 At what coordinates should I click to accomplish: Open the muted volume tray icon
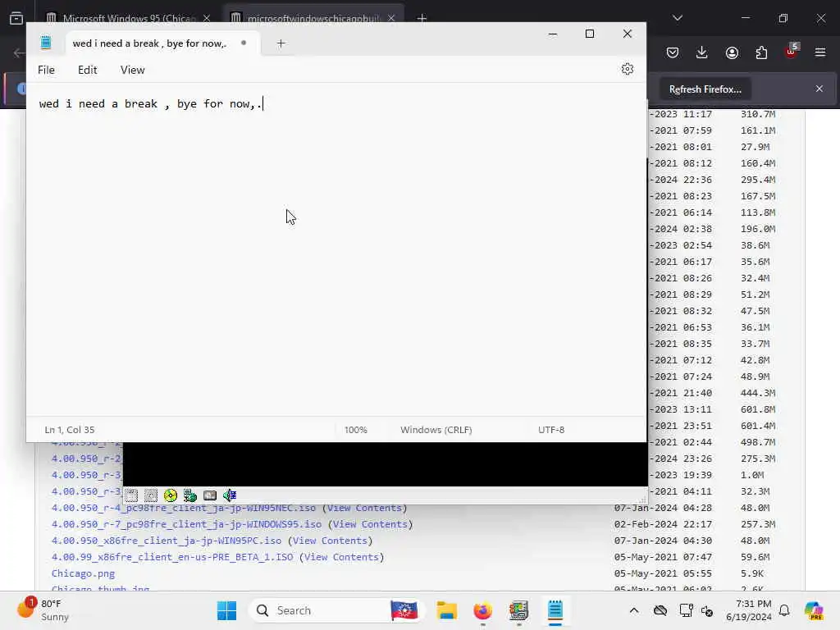706,610
